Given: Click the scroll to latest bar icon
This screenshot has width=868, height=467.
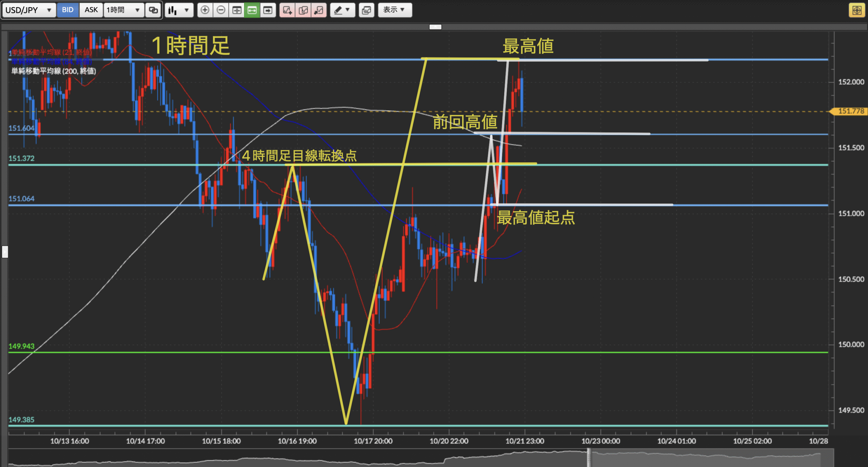Looking at the screenshot, I should click(268, 10).
